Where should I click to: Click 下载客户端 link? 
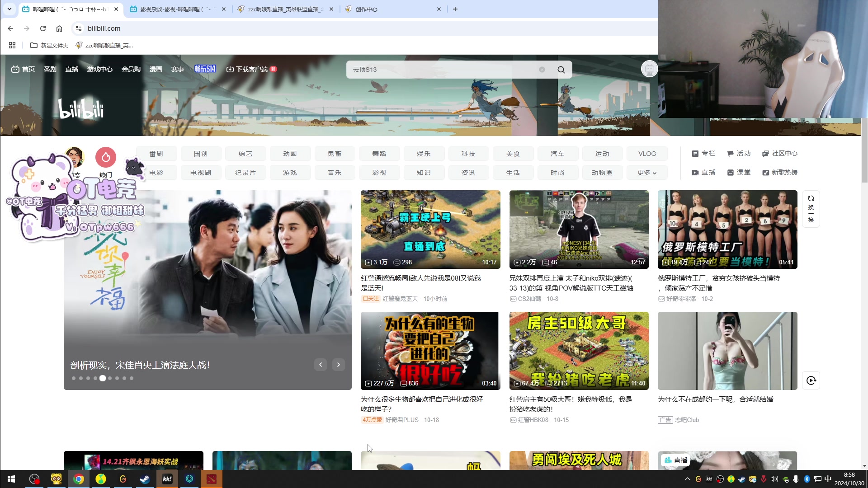pyautogui.click(x=251, y=69)
